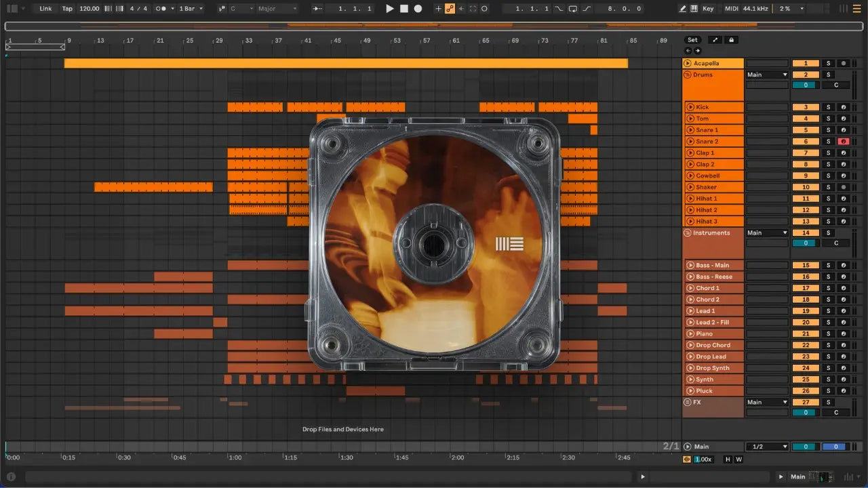Viewport: 868px width, 488px height.
Task: Disarm the Snare 2 record arm button
Action: point(843,142)
